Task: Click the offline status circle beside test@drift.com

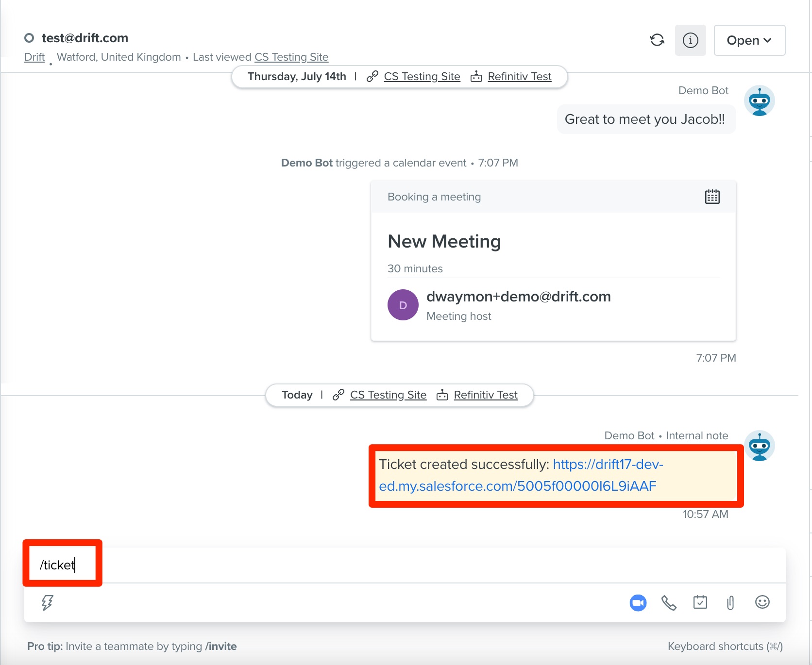Action: (29, 38)
